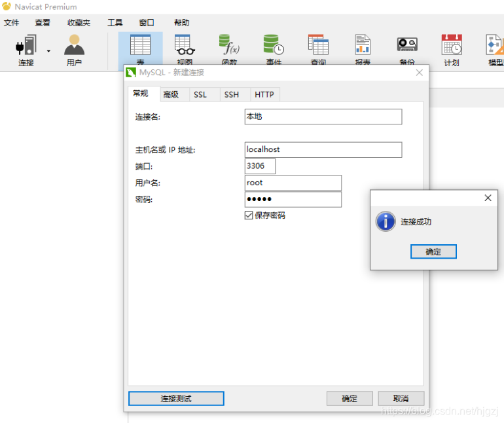Open the Help (帮助) menu
The image size is (504, 423).
tap(181, 23)
